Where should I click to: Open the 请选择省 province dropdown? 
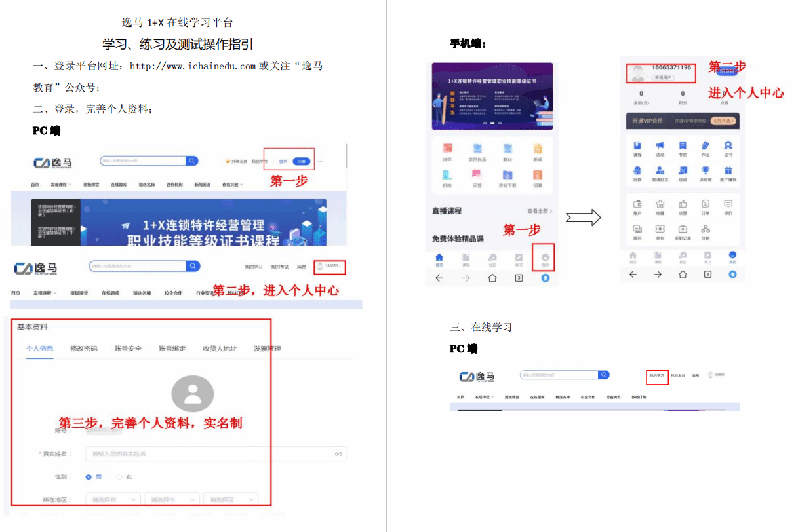click(x=113, y=499)
